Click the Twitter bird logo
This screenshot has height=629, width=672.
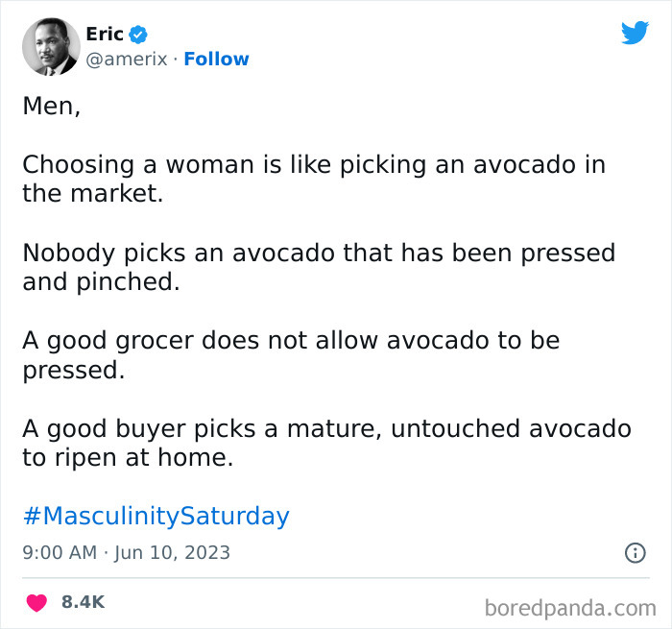[x=635, y=34]
